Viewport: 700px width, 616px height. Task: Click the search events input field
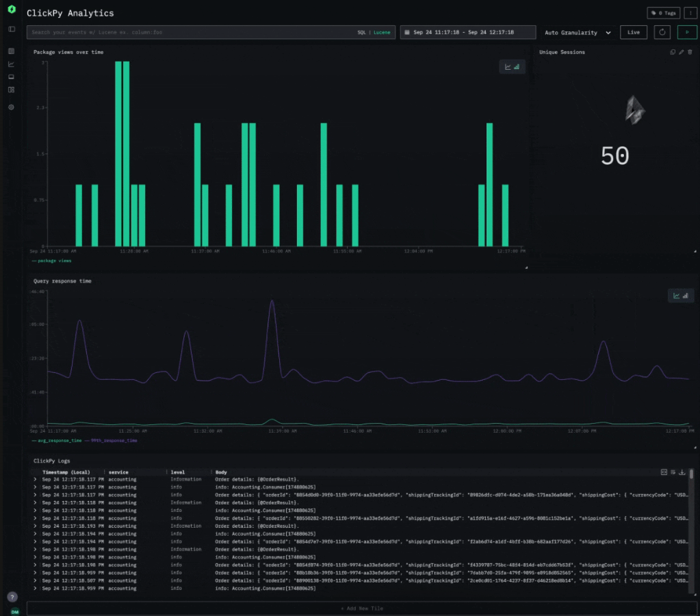coord(192,32)
